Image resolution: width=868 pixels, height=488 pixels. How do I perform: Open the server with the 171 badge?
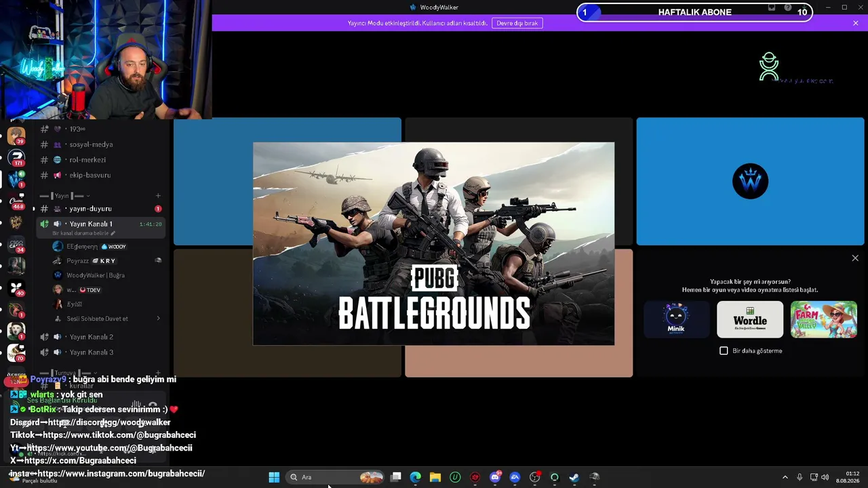(x=16, y=158)
